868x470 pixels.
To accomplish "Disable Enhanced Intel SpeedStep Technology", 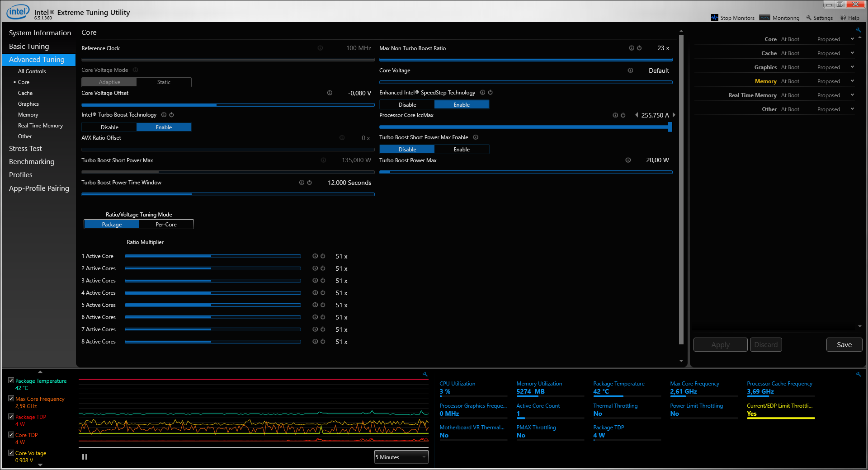I will tap(407, 105).
